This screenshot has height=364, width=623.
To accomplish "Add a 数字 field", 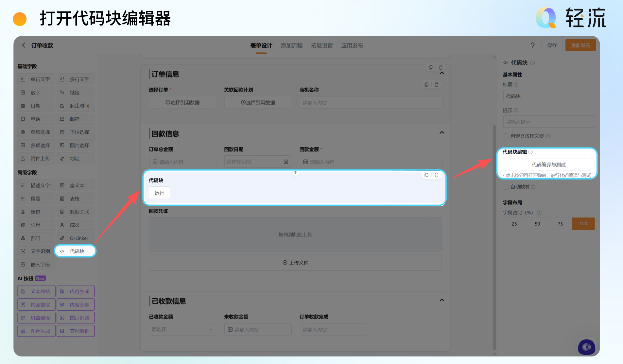I will [x=36, y=93].
